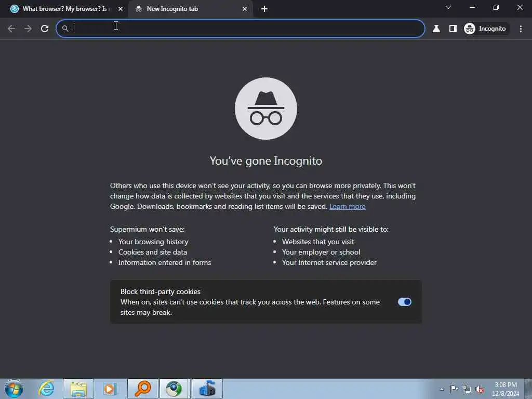
Task: Open the Experiments flask icon
Action: coord(436,29)
